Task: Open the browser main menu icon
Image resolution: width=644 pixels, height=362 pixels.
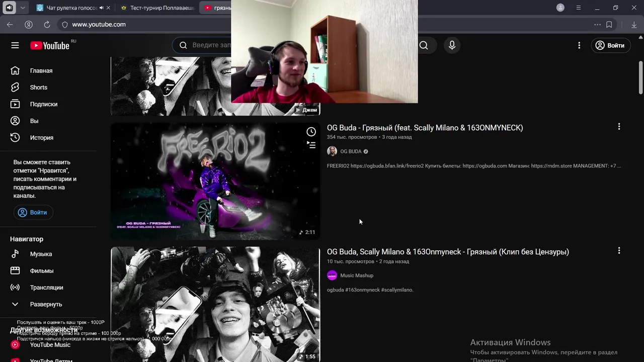Action: [x=579, y=8]
